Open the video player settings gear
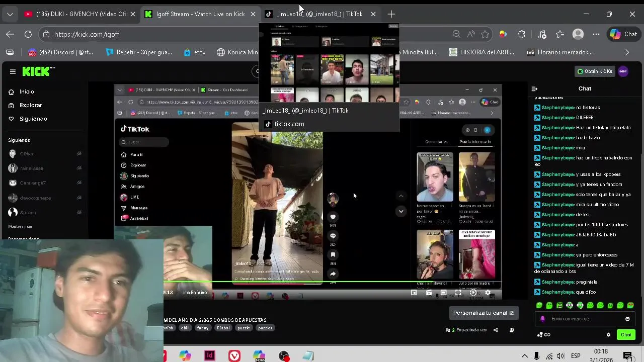644x362 pixels. (x=488, y=293)
